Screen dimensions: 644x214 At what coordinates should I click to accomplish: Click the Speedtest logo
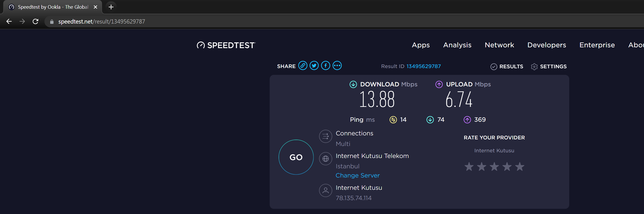pos(226,45)
